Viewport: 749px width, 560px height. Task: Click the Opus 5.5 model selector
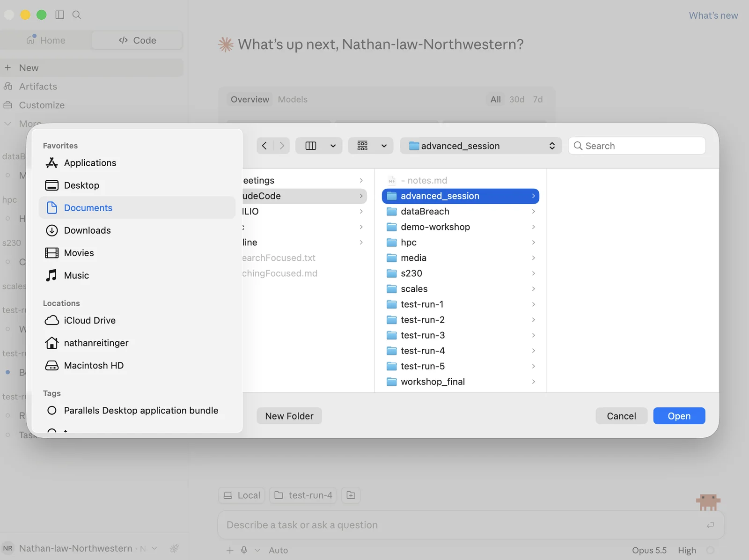[x=649, y=550]
